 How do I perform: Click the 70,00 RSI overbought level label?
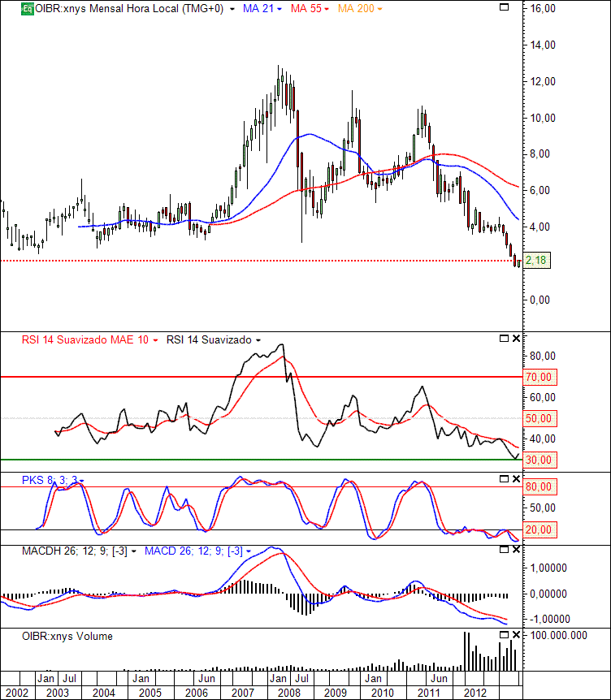[x=539, y=378]
